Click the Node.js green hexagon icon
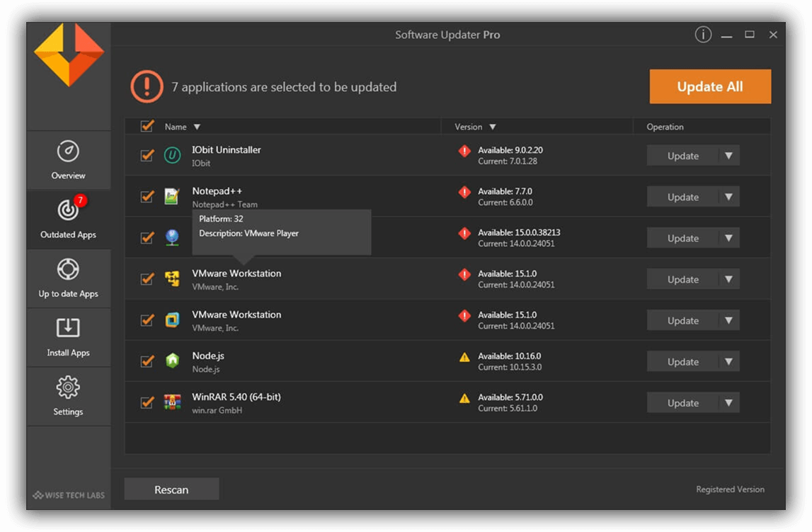This screenshot has height=532, width=812. [x=173, y=361]
